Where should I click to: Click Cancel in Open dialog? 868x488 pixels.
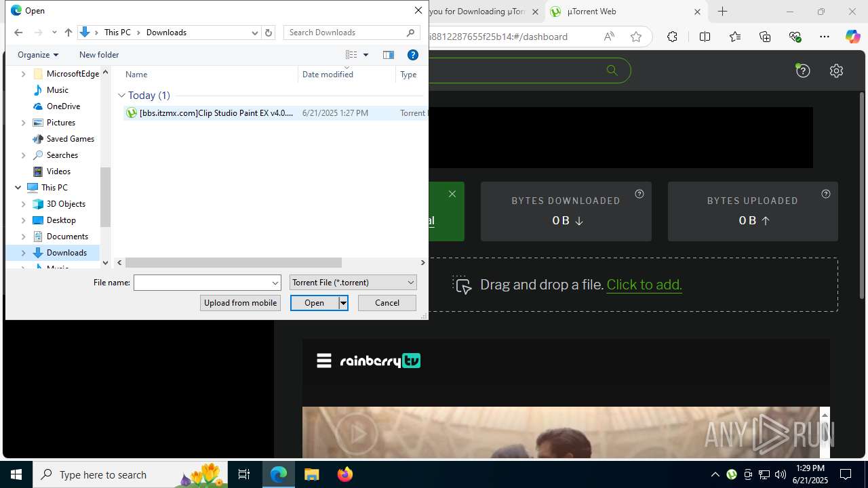click(x=387, y=303)
